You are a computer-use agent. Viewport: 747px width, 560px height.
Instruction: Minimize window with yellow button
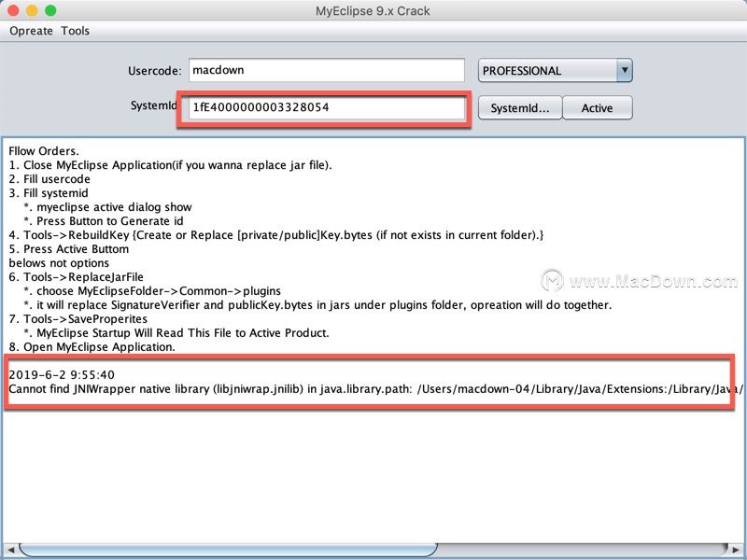coord(32,10)
